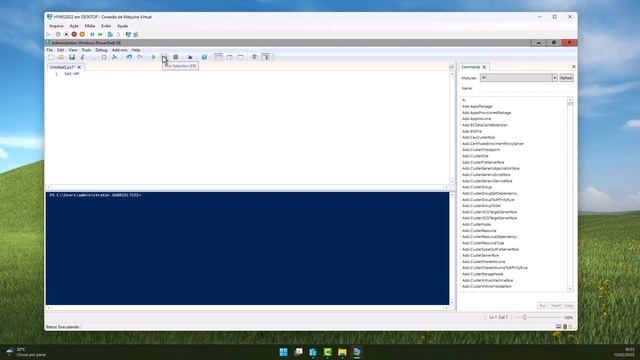This screenshot has width=640, height=360.
Task: Click the Copy button in Commands pane
Action: point(569,306)
